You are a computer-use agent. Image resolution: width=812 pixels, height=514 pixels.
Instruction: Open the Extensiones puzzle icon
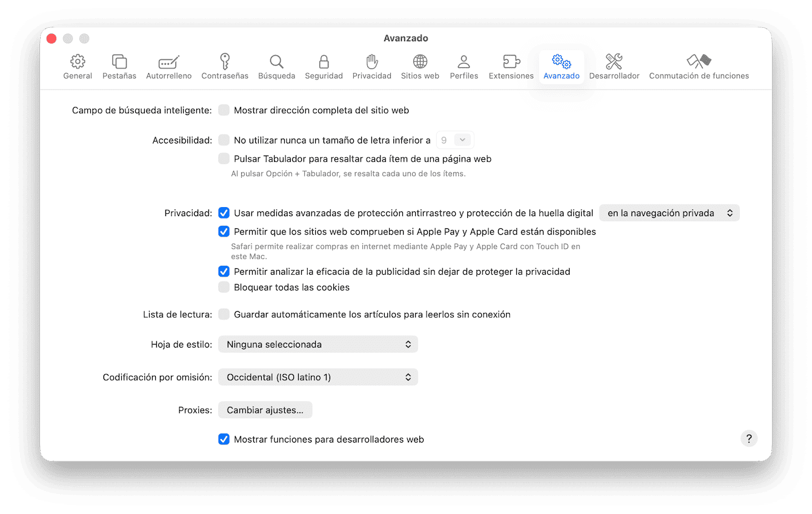(x=511, y=62)
